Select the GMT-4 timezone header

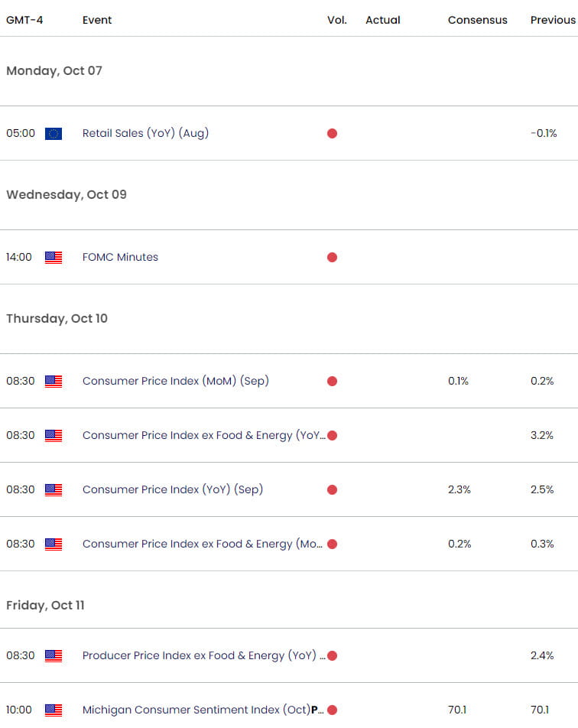click(x=22, y=20)
